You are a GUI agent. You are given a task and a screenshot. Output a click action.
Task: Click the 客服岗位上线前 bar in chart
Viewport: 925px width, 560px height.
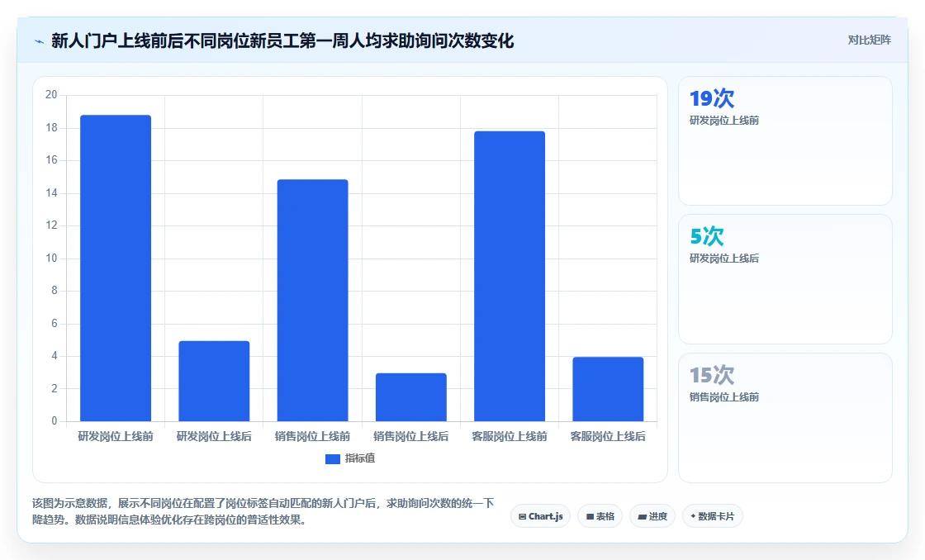pos(510,276)
